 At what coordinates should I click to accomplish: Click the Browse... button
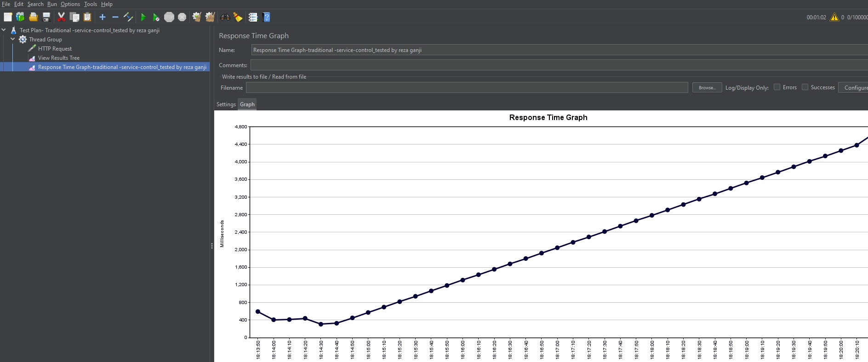(x=707, y=87)
